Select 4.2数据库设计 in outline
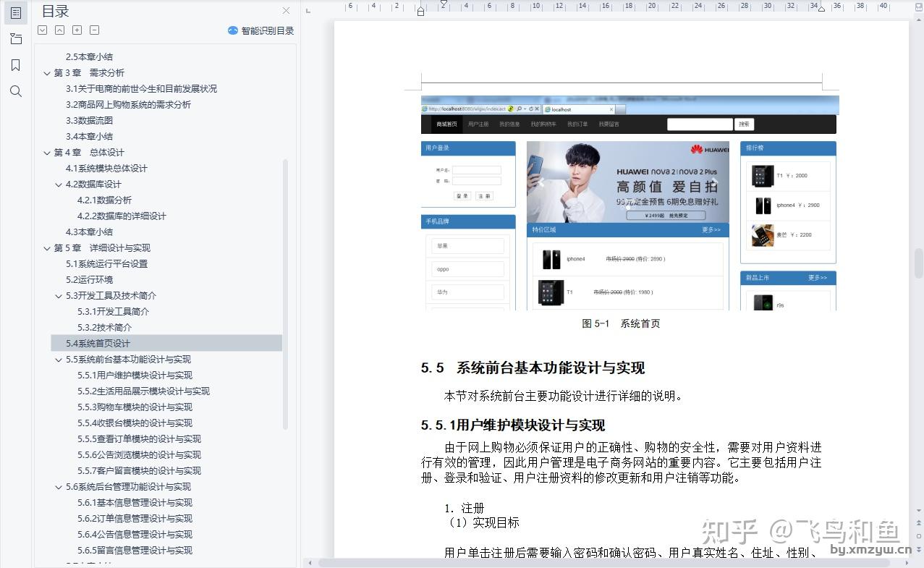This screenshot has width=924, height=568. pyautogui.click(x=93, y=184)
